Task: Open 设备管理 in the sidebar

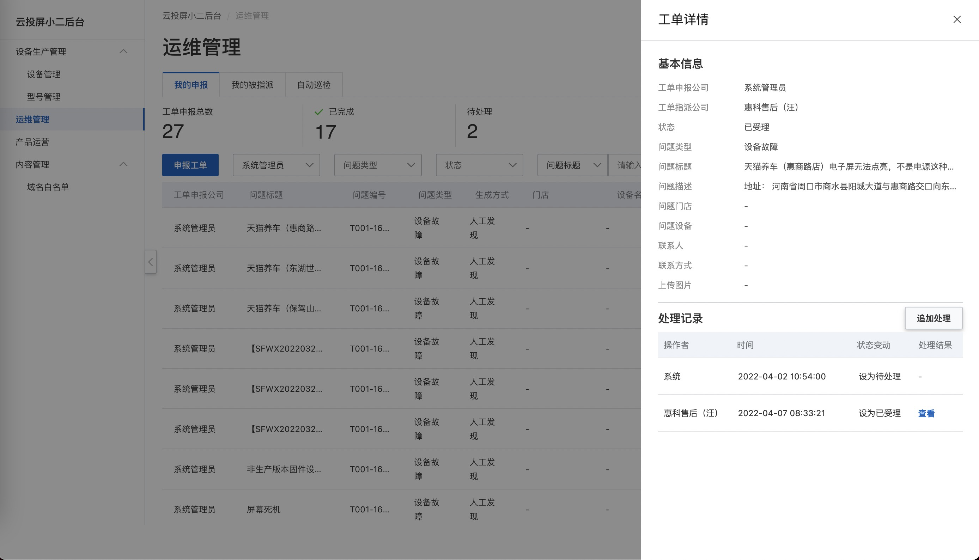Action: click(x=44, y=74)
